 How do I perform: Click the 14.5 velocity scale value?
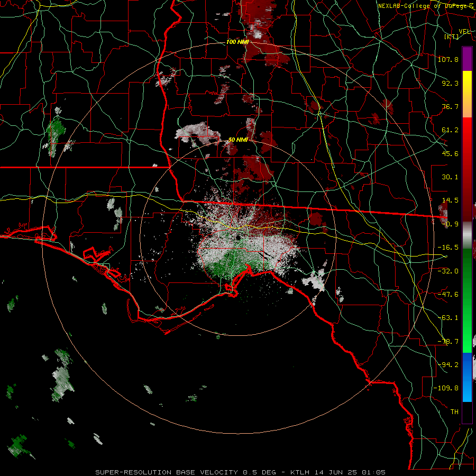[450, 200]
